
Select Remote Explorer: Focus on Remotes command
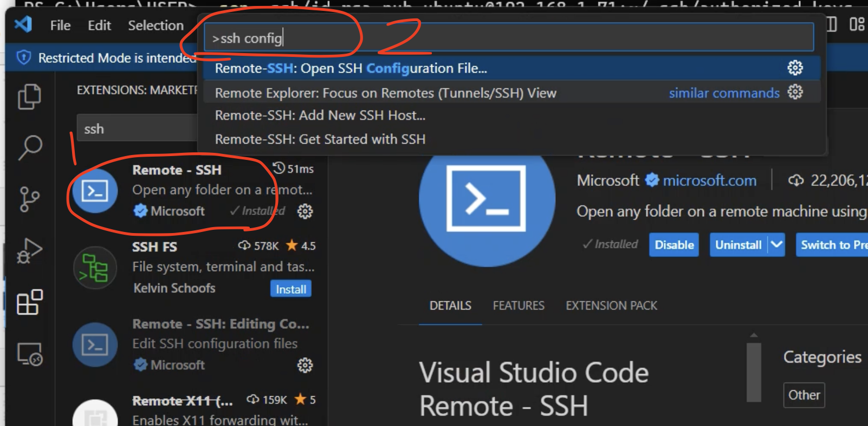pyautogui.click(x=511, y=93)
